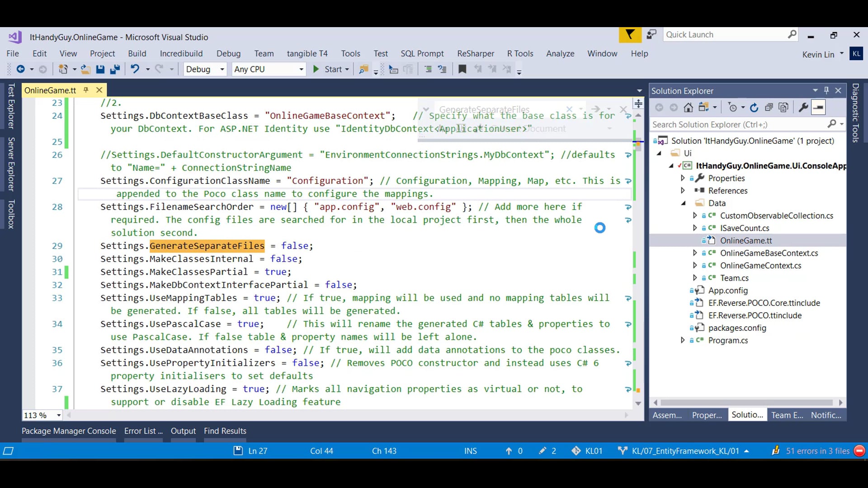
Task: Click the feedback flag notification icon
Action: click(630, 35)
